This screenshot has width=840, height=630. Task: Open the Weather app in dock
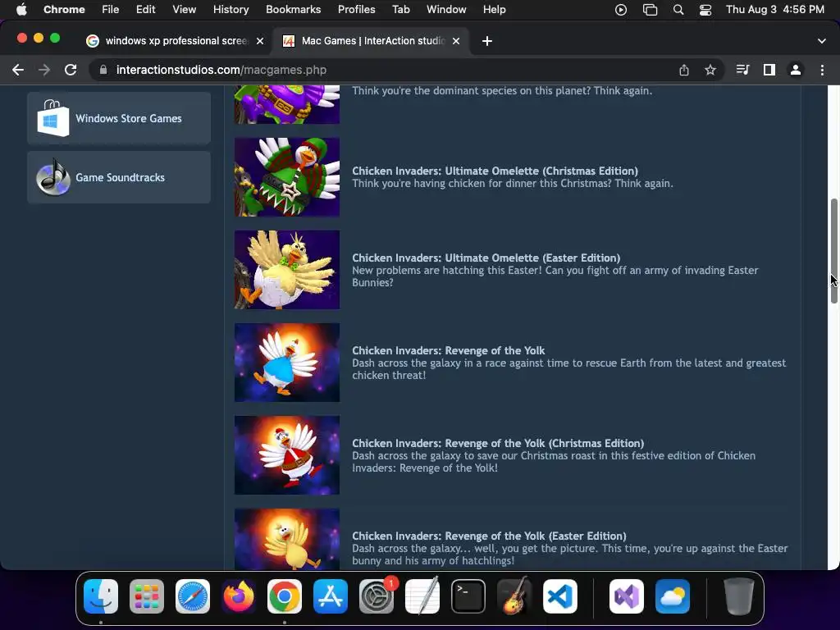[673, 596]
